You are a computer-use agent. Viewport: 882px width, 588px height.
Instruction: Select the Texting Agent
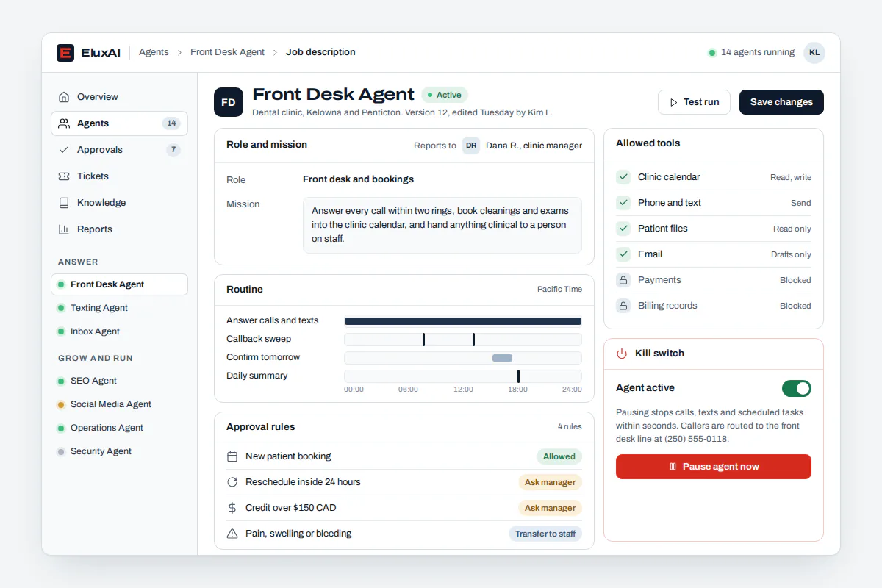pyautogui.click(x=119, y=308)
